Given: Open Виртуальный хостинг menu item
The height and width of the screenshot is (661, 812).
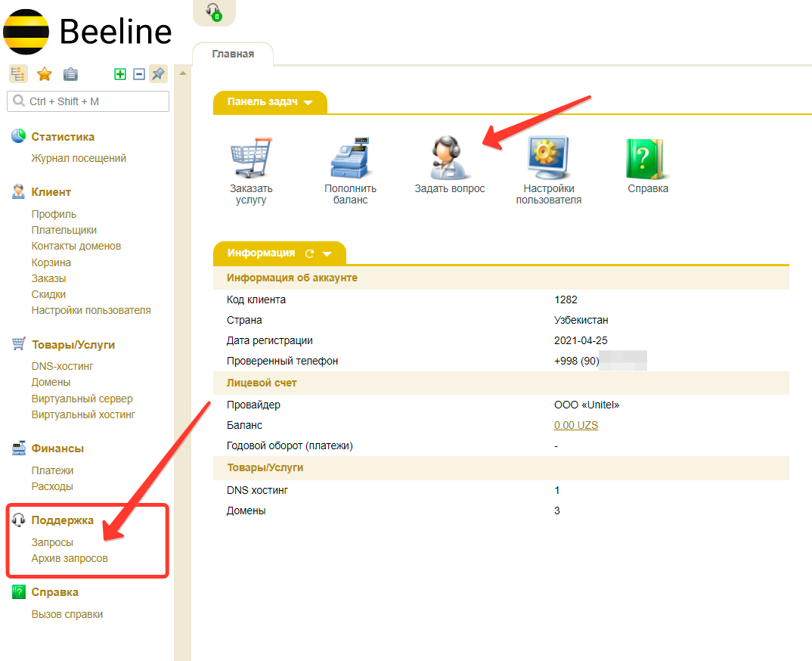Looking at the screenshot, I should 83,414.
